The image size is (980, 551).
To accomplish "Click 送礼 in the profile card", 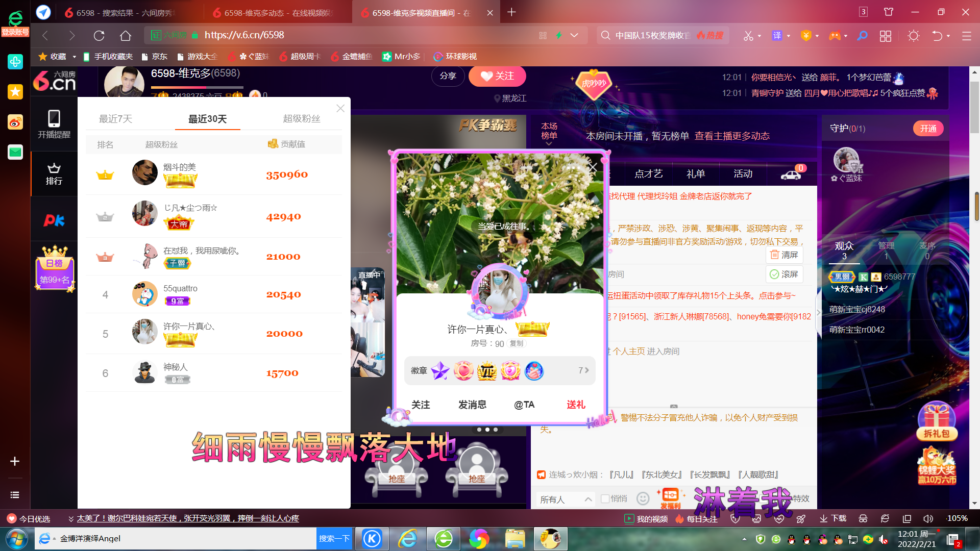I will point(576,405).
